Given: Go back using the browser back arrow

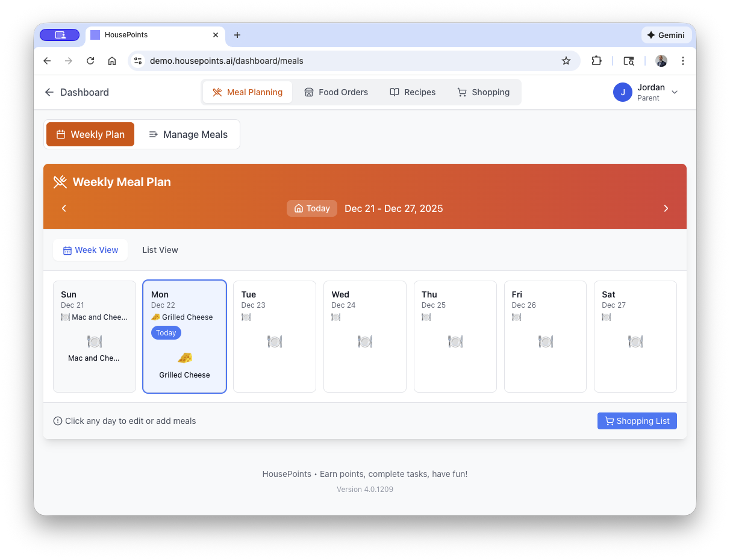Looking at the screenshot, I should tap(47, 61).
